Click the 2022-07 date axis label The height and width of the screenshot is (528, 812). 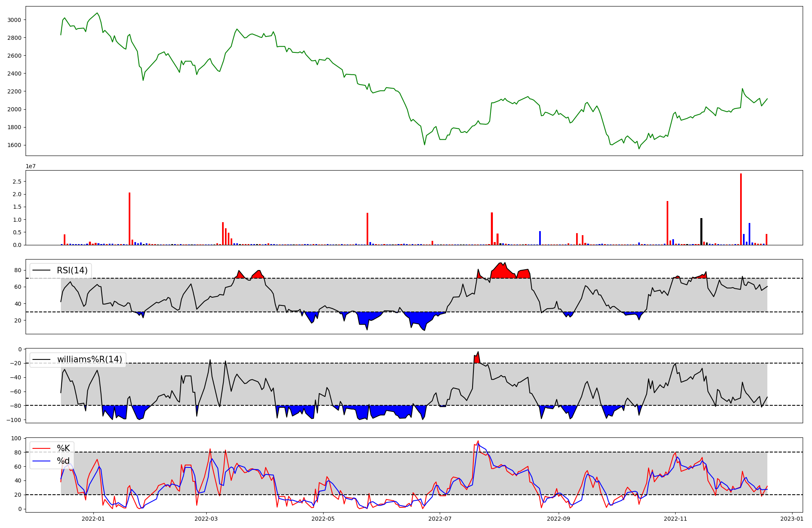coord(440,518)
